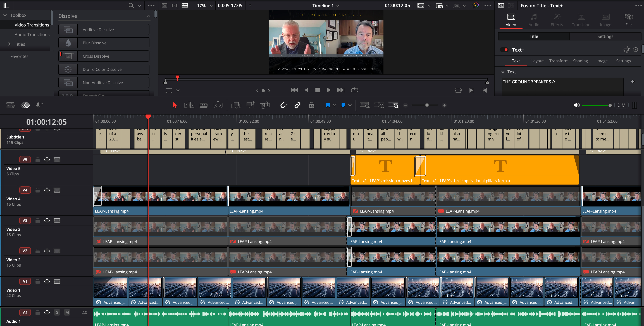Collapse the Dissolve category

click(149, 16)
